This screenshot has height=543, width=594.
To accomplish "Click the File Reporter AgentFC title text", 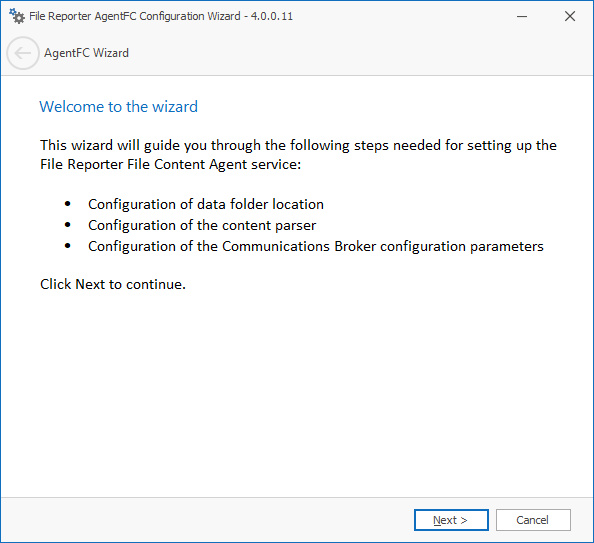I will (134, 16).
